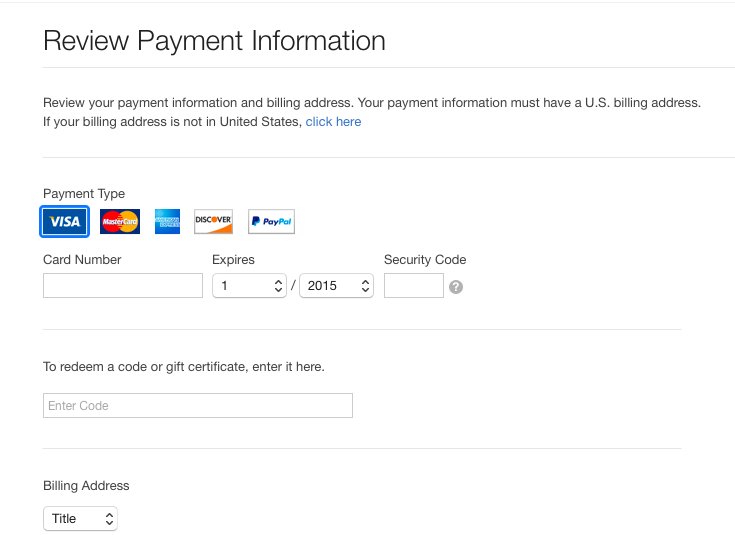This screenshot has width=735, height=535.
Task: Focus the Enter Code gift certificate field
Action: (198, 406)
